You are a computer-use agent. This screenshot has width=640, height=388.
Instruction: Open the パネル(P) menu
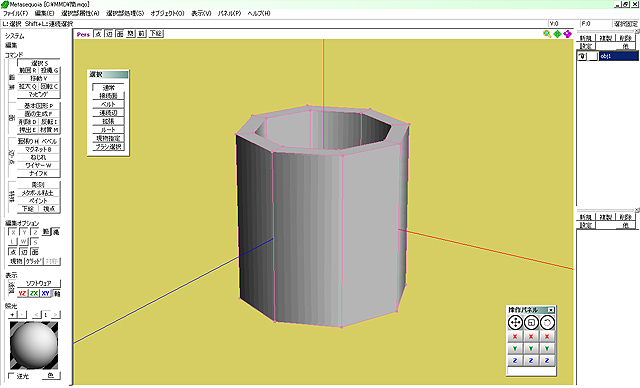[229, 13]
